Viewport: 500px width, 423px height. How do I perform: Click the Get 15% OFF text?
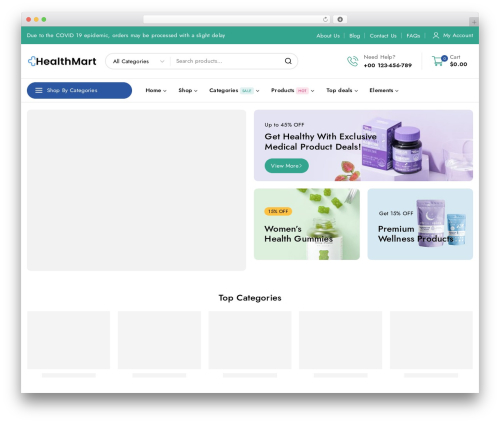(x=396, y=213)
